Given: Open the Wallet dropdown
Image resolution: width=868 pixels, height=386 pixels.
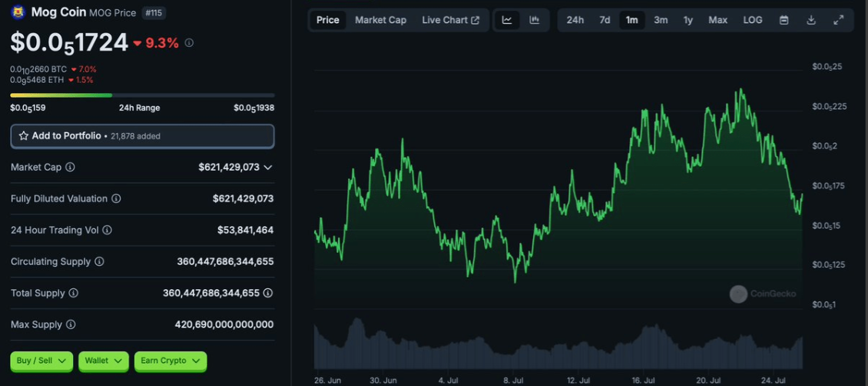Looking at the screenshot, I should point(104,361).
